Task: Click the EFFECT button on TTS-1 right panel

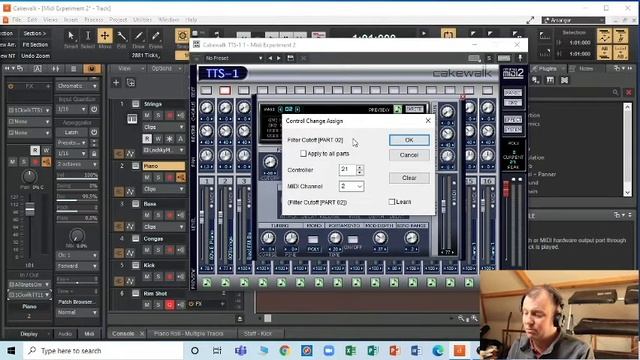Action: pos(513,120)
